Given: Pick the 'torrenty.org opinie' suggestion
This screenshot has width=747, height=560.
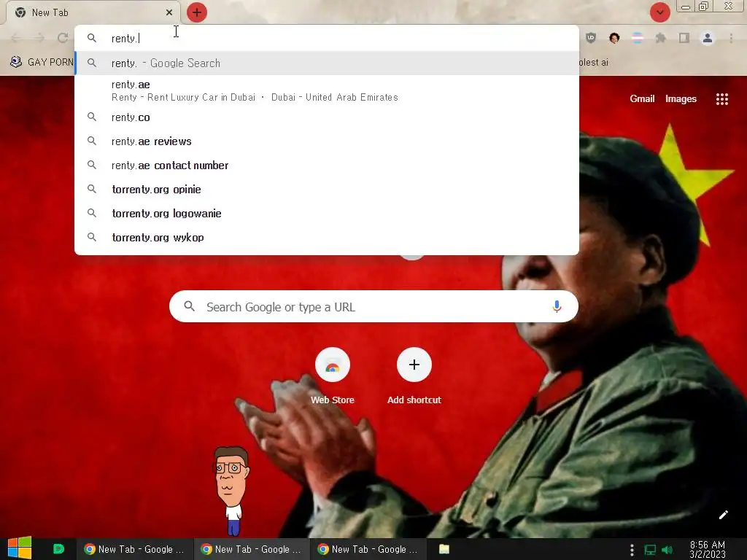Looking at the screenshot, I should (327, 189).
